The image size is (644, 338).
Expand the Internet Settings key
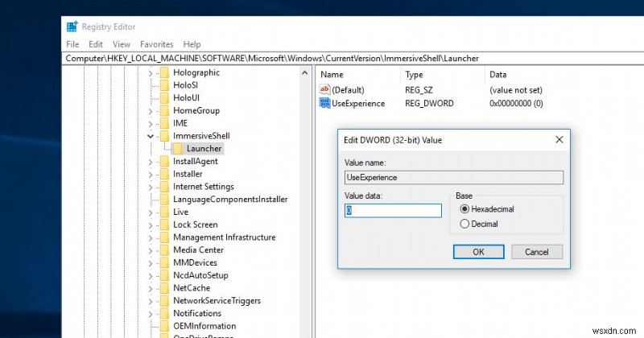151,188
